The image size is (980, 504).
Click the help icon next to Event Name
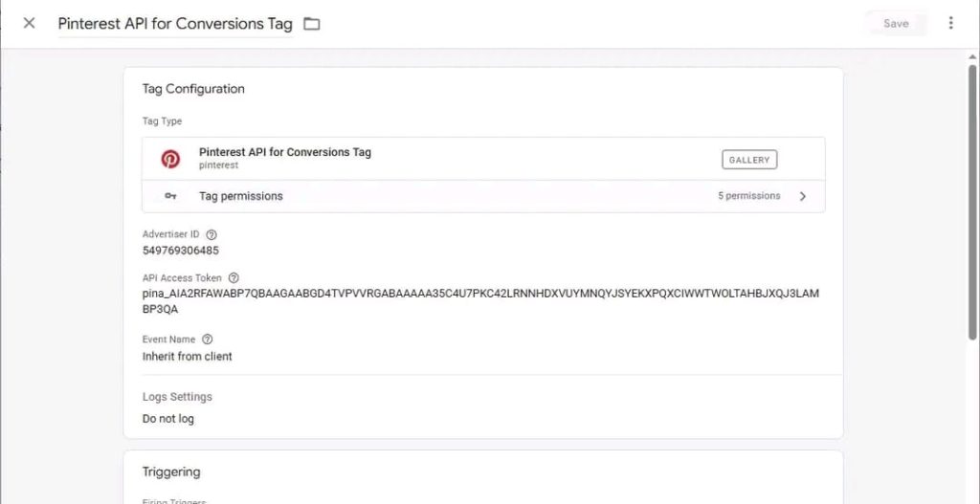coord(208,340)
